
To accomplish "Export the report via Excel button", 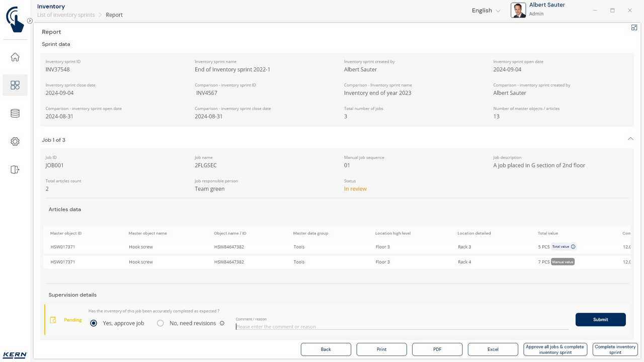I will click(493, 349).
